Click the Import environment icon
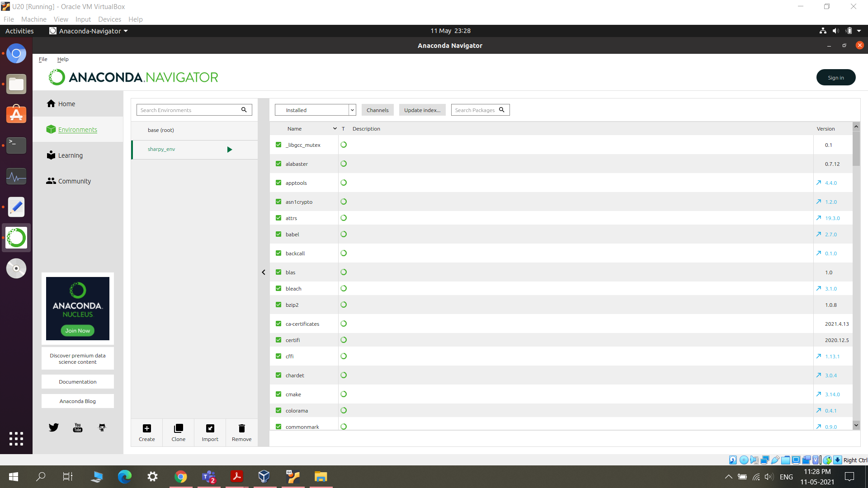 (x=210, y=428)
